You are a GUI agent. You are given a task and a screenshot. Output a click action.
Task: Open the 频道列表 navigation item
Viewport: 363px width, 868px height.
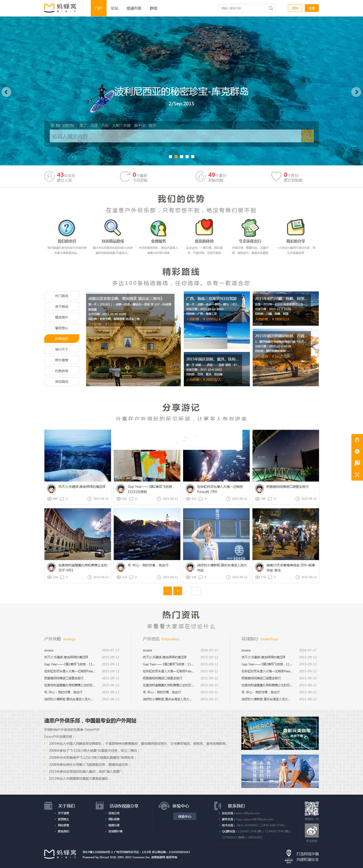click(134, 8)
